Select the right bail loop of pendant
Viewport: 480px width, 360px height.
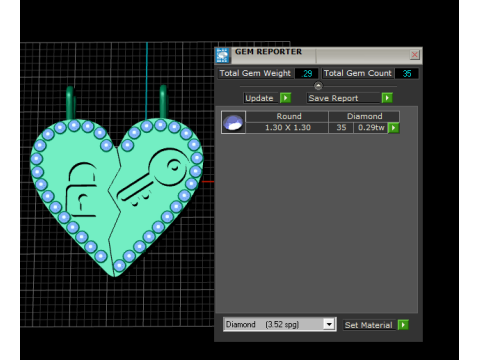click(163, 102)
